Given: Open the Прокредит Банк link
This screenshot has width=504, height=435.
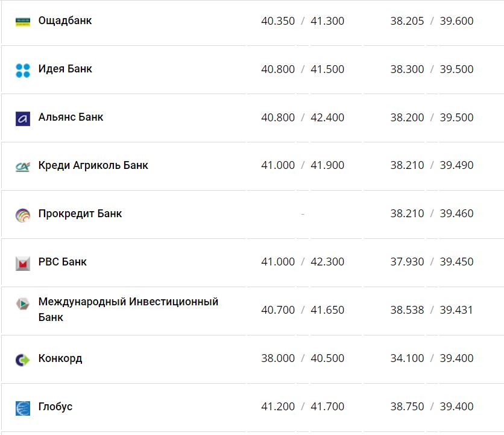Looking at the screenshot, I should point(80,214).
